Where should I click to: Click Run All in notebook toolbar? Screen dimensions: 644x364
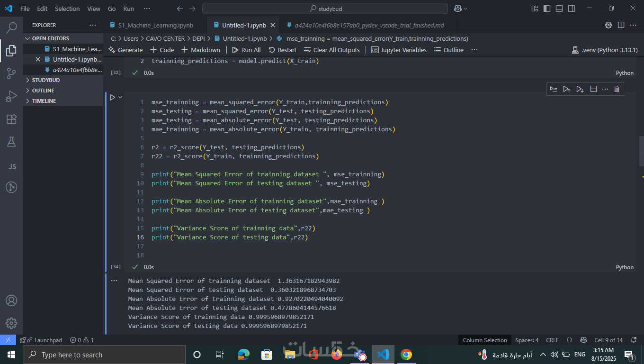tap(246, 50)
